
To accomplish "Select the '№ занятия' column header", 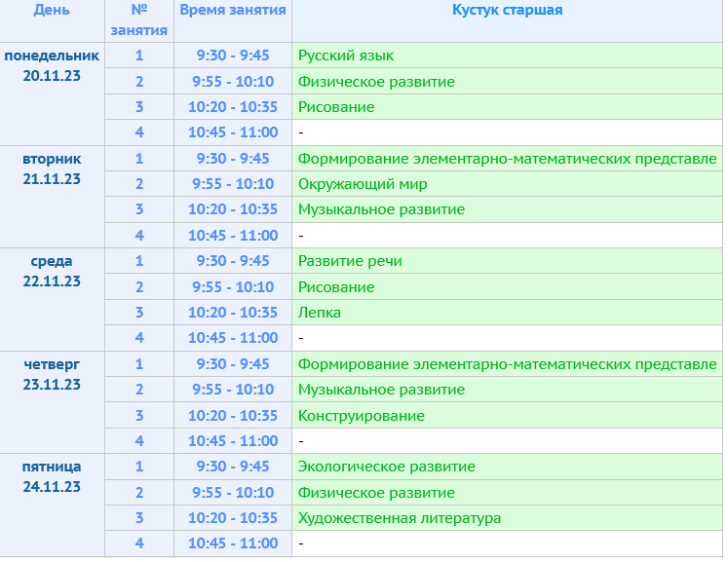I will [139, 20].
